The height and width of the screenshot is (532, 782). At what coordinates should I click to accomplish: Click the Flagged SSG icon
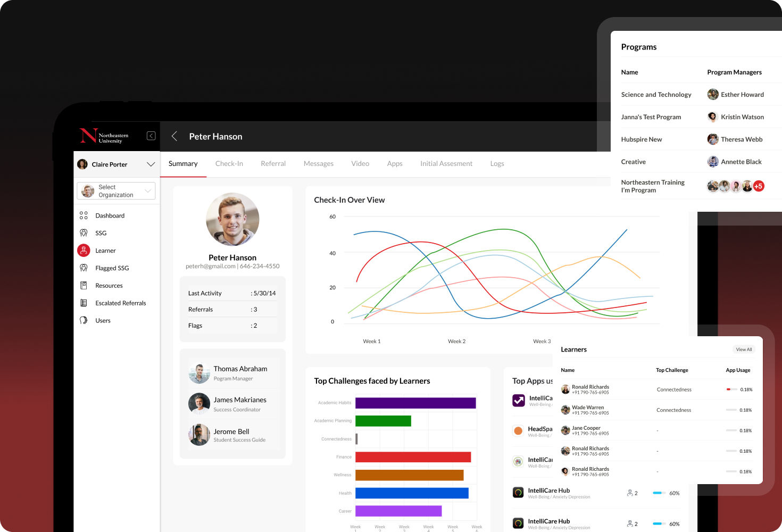84,268
